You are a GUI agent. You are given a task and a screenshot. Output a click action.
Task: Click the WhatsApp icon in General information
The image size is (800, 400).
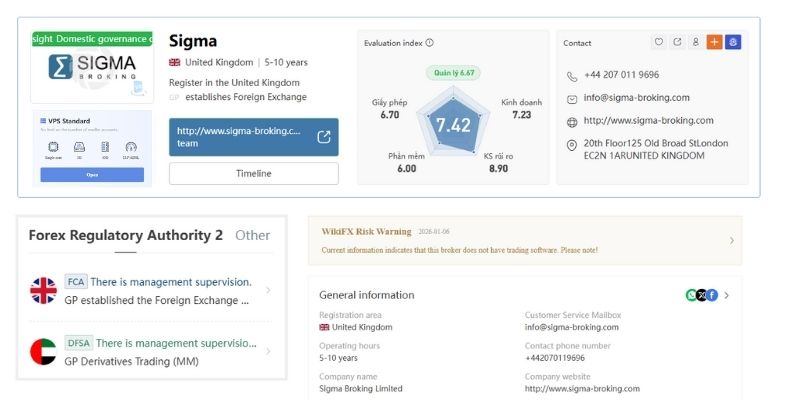point(691,295)
